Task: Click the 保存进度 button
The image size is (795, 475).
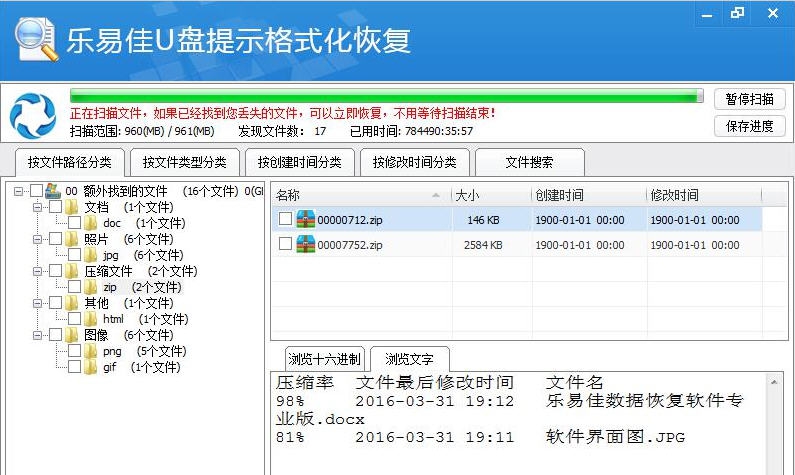Action: [x=749, y=126]
